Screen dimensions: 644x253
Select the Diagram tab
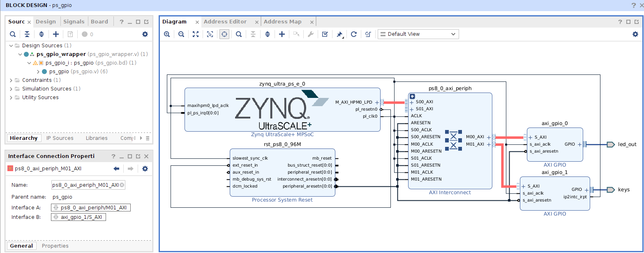(174, 22)
